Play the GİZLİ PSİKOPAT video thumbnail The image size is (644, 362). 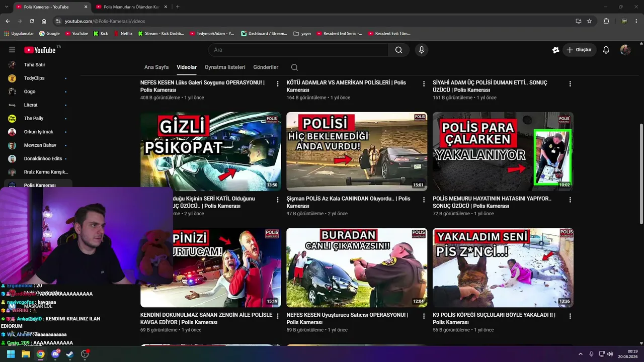point(211,151)
